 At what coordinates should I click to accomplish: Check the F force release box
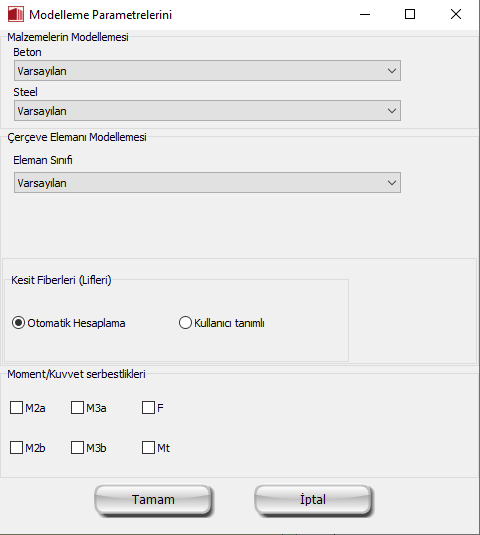point(148,407)
